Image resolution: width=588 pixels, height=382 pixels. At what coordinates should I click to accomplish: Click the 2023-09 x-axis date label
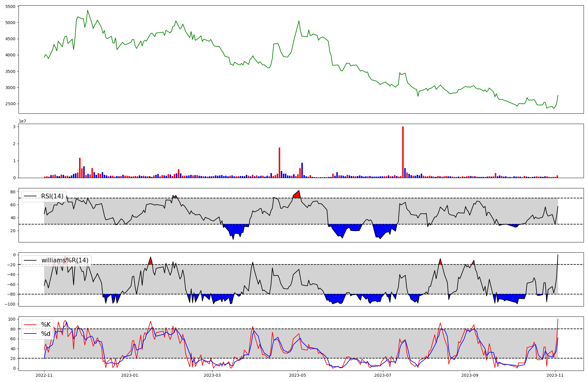[x=470, y=375]
